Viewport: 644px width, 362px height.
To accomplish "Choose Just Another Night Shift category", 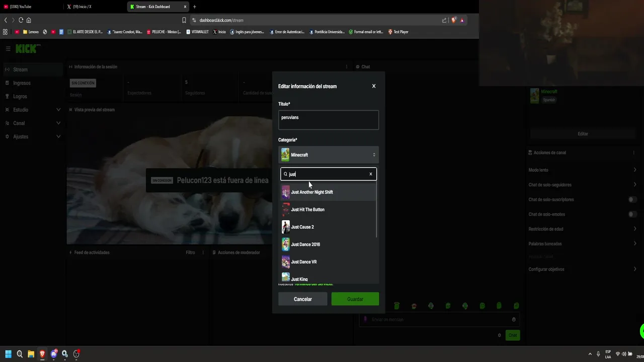I will point(328,192).
